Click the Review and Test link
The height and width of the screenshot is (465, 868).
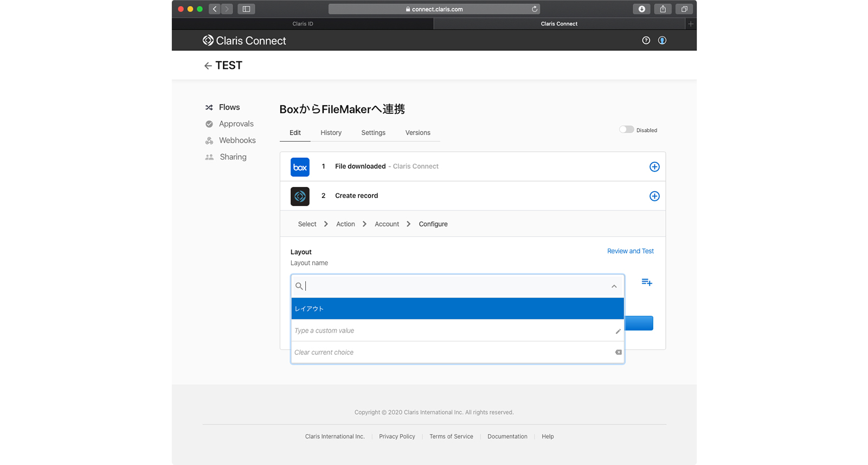(630, 251)
